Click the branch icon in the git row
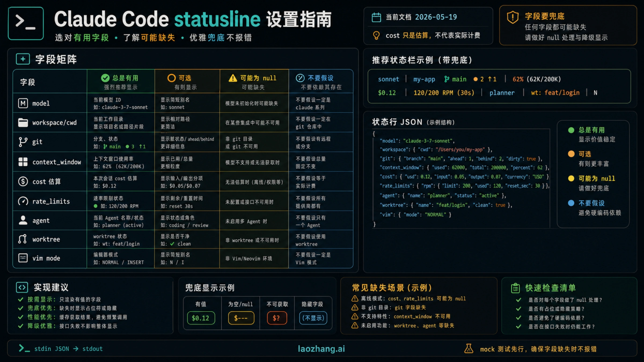Screen dimensions: 644x362 [x=23, y=142]
